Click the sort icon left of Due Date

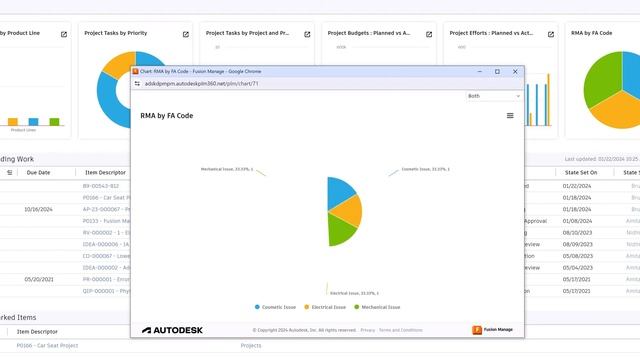[10, 173]
